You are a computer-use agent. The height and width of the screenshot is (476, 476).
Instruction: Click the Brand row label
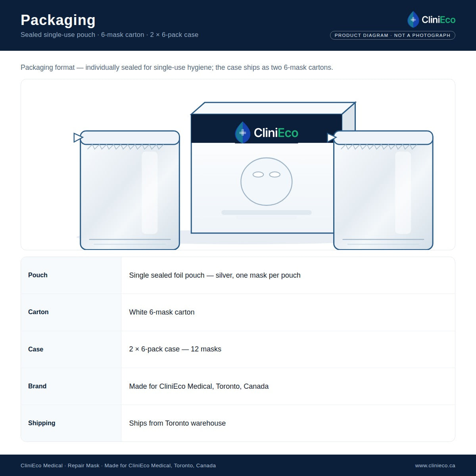click(x=37, y=386)
